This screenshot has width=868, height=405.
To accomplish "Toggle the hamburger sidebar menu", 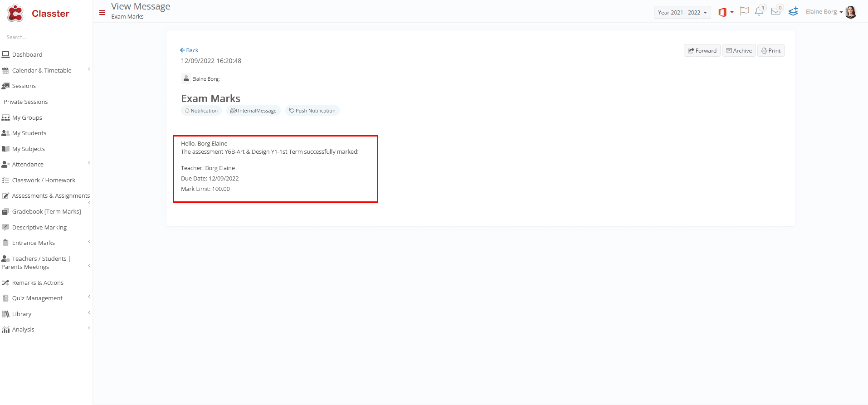I will [102, 13].
